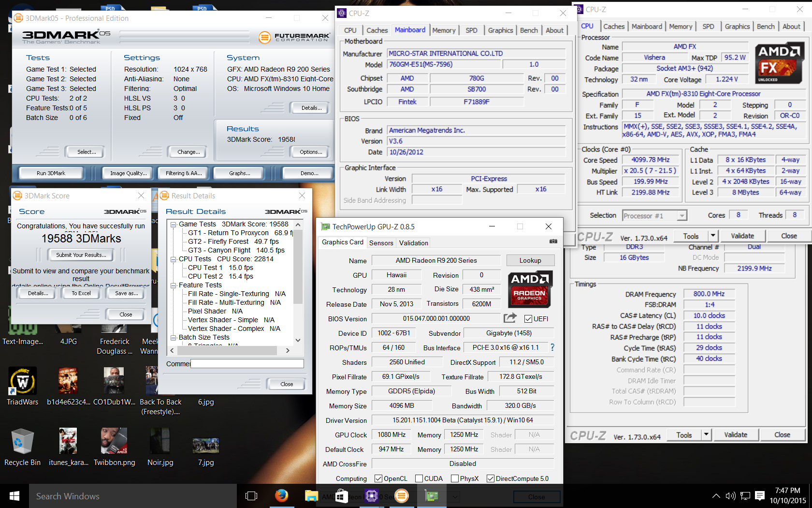Viewport: 812px width, 508px height.
Task: Switch to Validation tab in GPU-Z
Action: [x=413, y=243]
